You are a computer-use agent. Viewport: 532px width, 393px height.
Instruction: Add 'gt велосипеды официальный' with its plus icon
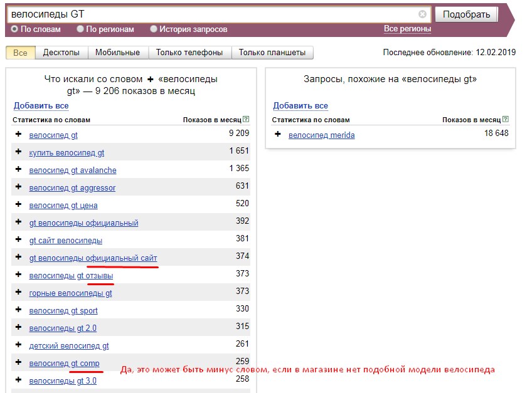[18, 222]
